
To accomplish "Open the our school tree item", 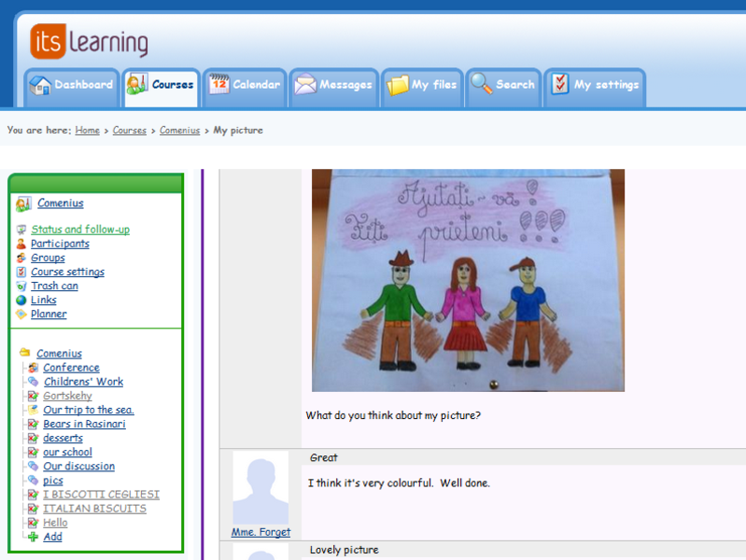I will [67, 452].
